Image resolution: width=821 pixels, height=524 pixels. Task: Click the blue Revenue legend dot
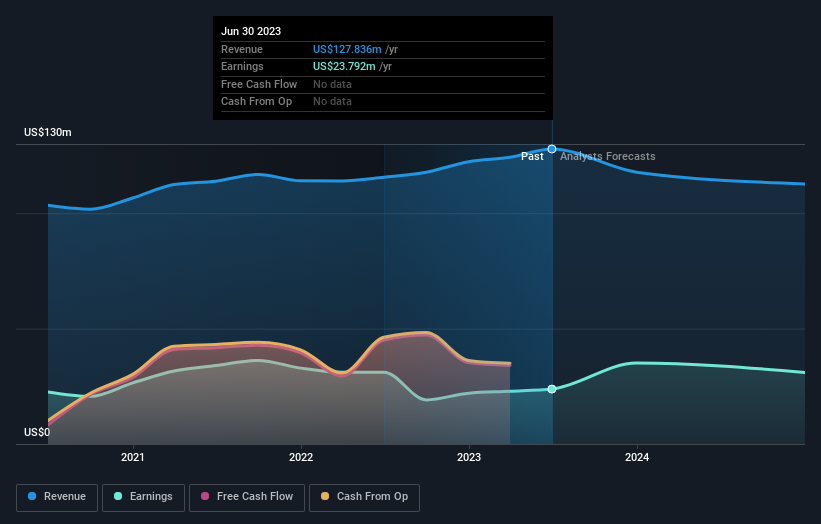pyautogui.click(x=32, y=496)
